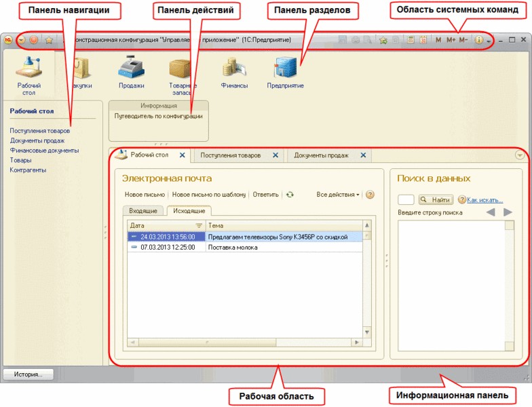
Task: Open the Товарные запасы section
Action: (182, 77)
